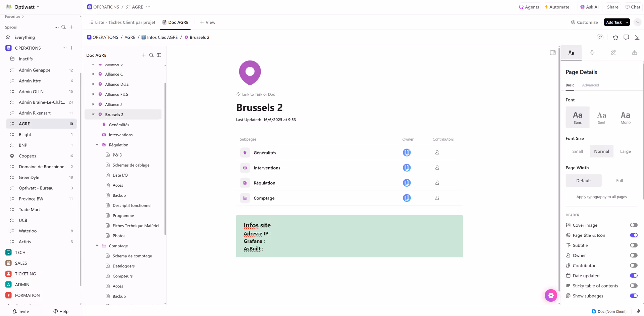The height and width of the screenshot is (316, 644).
Task: Add a new page with the plus icon
Action: tap(144, 55)
